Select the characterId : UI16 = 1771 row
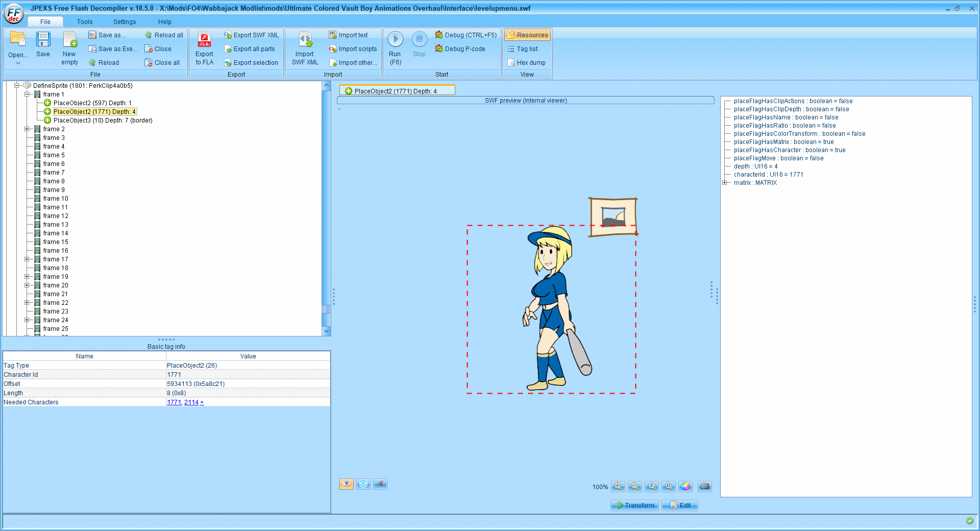Screen dimensions: 980x531 769,175
